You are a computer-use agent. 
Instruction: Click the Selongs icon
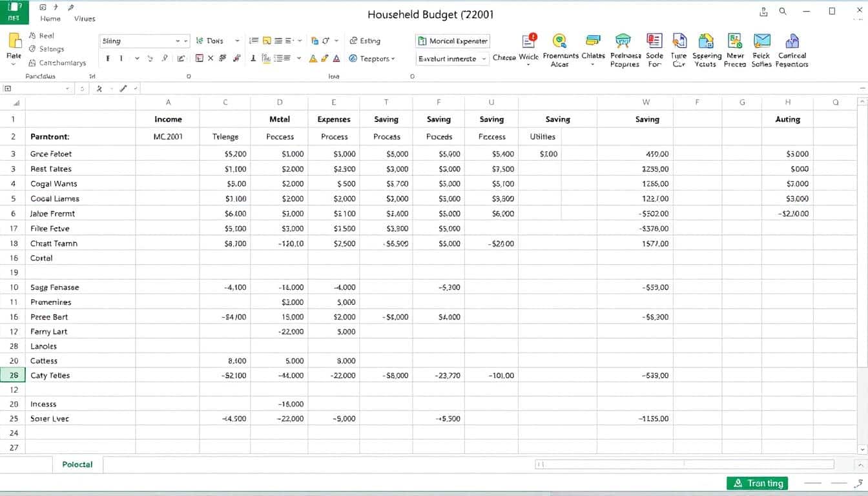(x=32, y=48)
